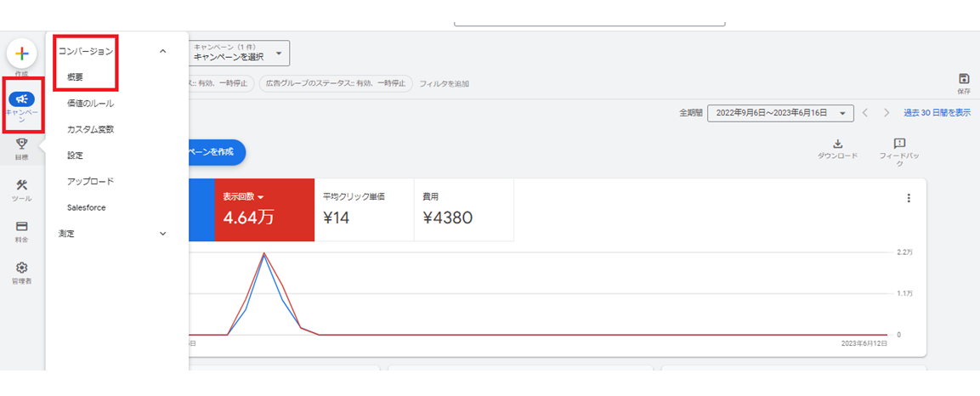Viewport: 980px width, 396px height.
Task: Open the Feedback icon
Action: click(x=899, y=144)
